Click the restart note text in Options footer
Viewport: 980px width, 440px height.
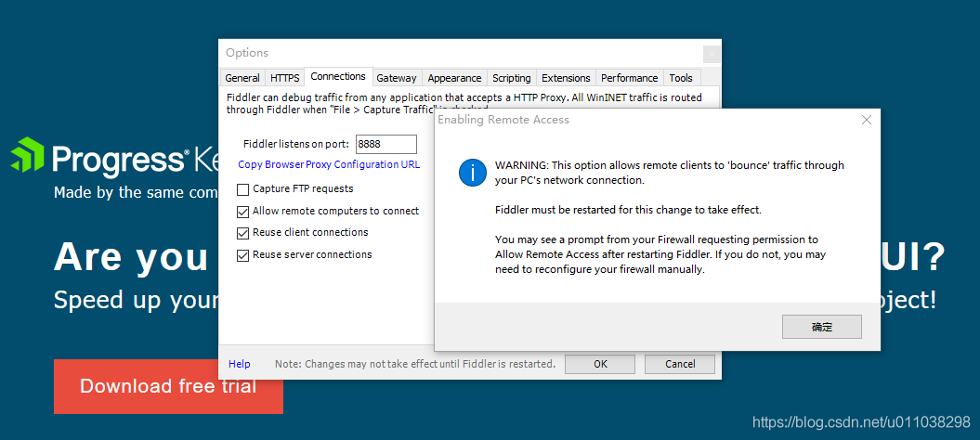tap(415, 365)
